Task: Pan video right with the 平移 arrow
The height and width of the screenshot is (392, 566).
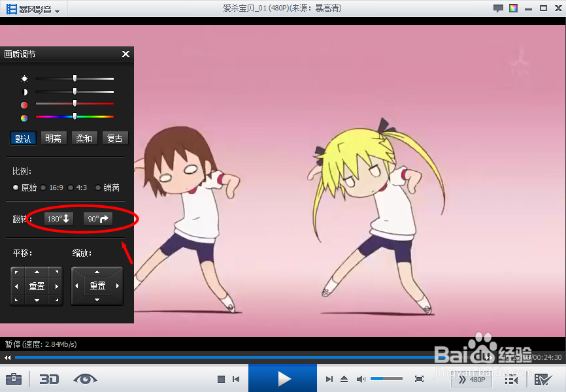Action: pos(57,286)
